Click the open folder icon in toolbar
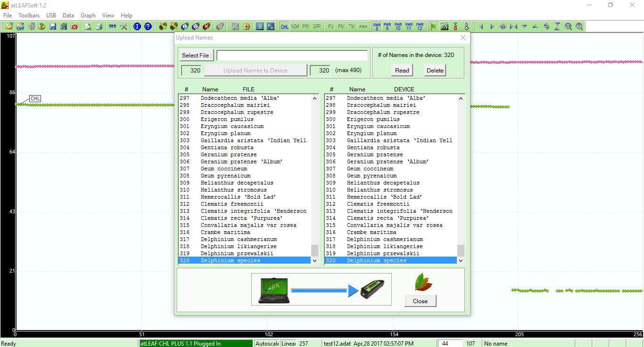Screen dimensions: 644x347 pos(9,27)
